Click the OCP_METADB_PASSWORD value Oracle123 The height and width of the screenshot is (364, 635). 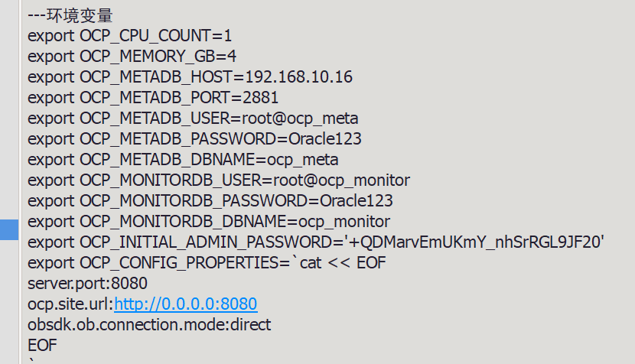tap(325, 139)
